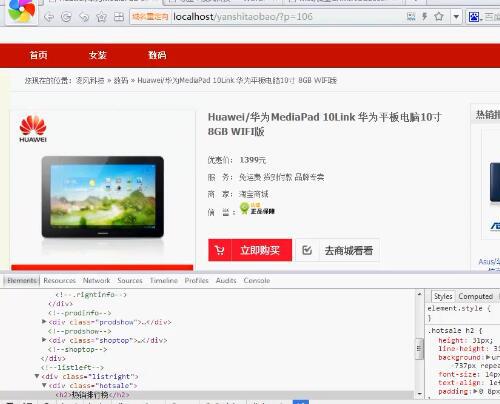Screen dimensions: 500x404
Task: Click the element.style rule
Action: tap(459, 309)
